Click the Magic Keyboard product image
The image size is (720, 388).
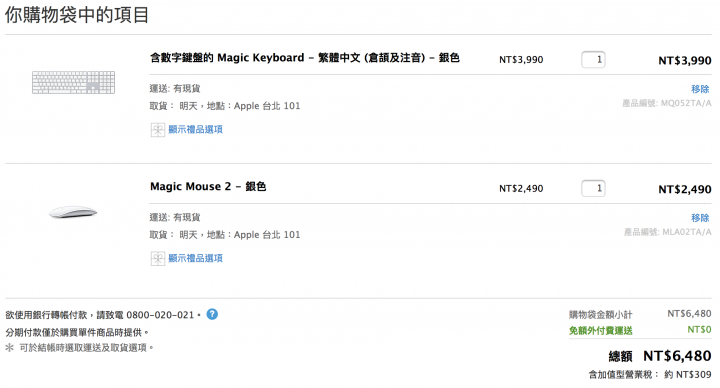[73, 83]
